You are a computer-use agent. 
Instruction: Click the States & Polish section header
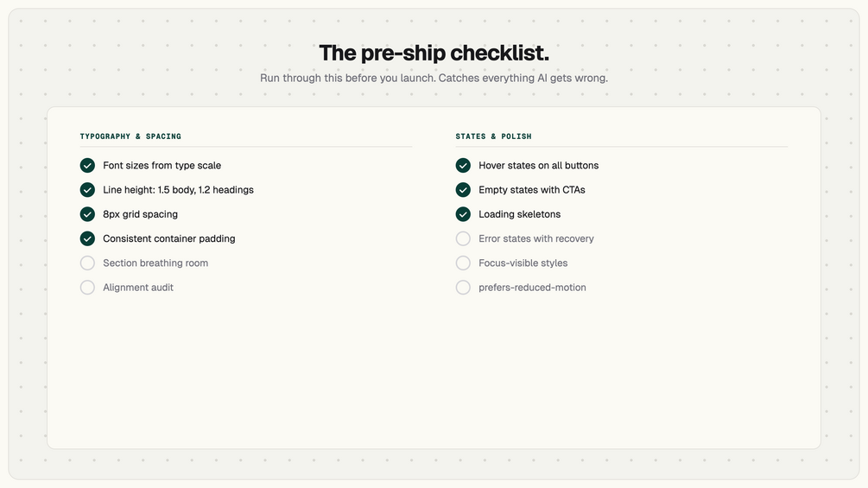(493, 136)
